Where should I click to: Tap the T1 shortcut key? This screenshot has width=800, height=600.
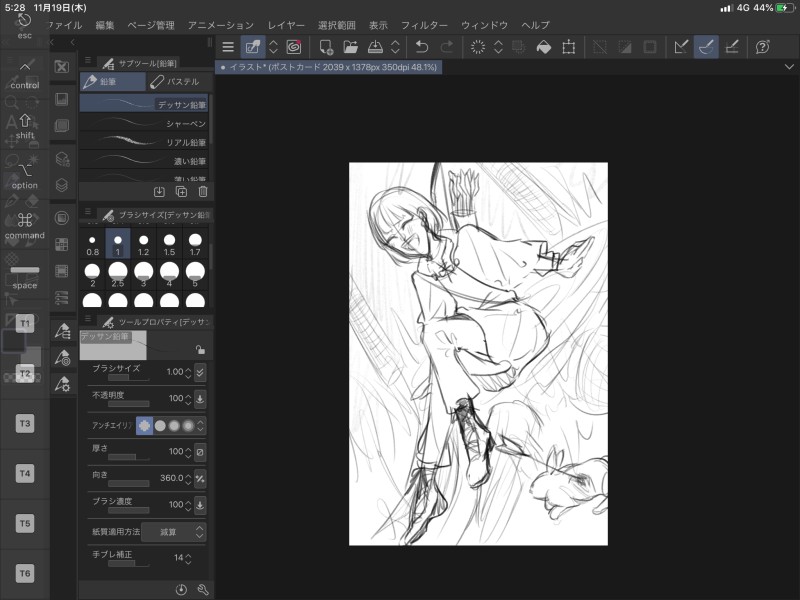[x=24, y=323]
